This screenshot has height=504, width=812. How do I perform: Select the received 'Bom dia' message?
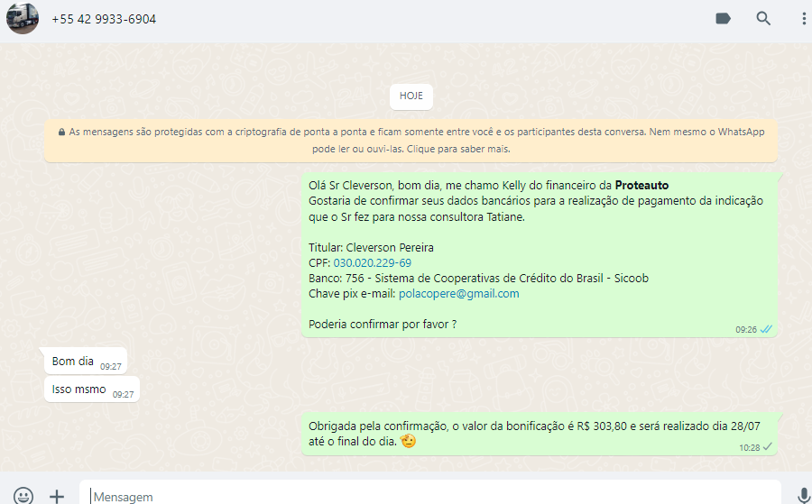[73, 361]
